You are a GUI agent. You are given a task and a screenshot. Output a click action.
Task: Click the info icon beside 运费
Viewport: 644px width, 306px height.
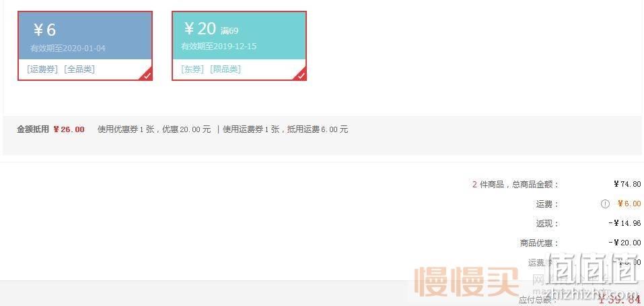605,204
